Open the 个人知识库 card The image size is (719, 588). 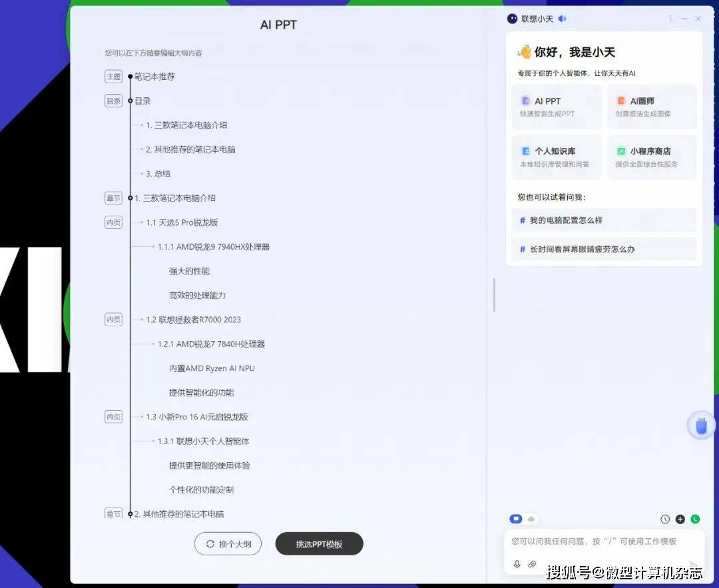[x=557, y=157]
